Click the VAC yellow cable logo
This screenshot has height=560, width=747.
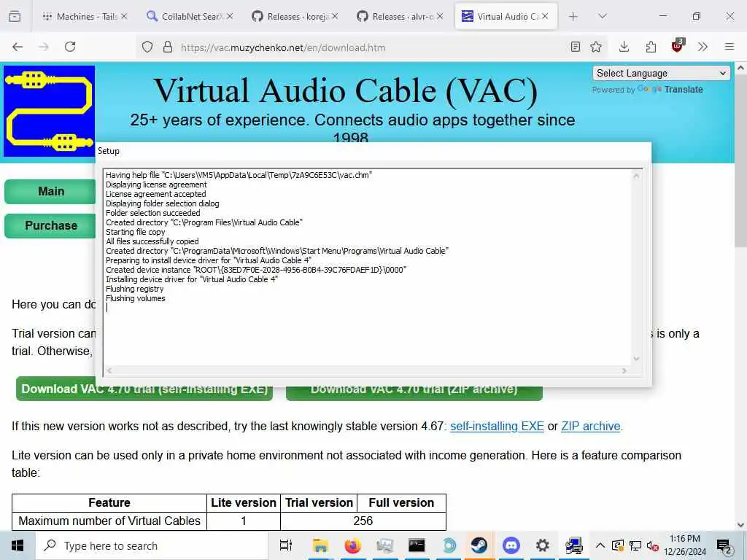tap(49, 112)
